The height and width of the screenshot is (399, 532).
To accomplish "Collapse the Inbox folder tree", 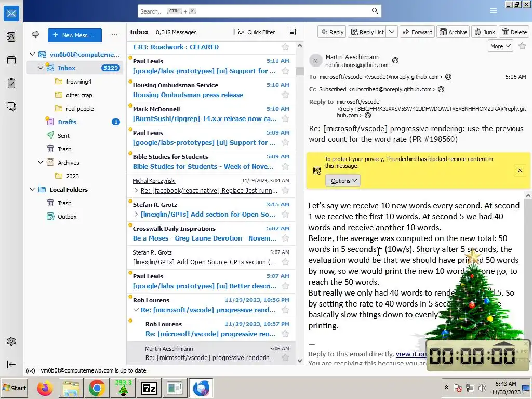I will (x=41, y=68).
